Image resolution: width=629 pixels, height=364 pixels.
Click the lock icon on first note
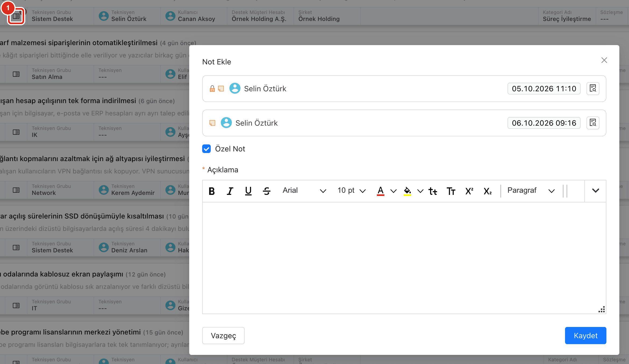point(212,89)
